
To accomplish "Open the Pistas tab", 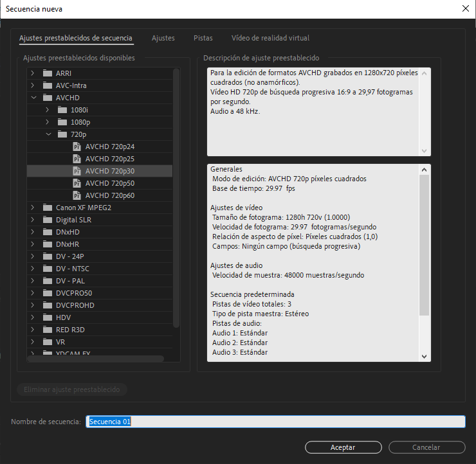I will click(x=203, y=38).
